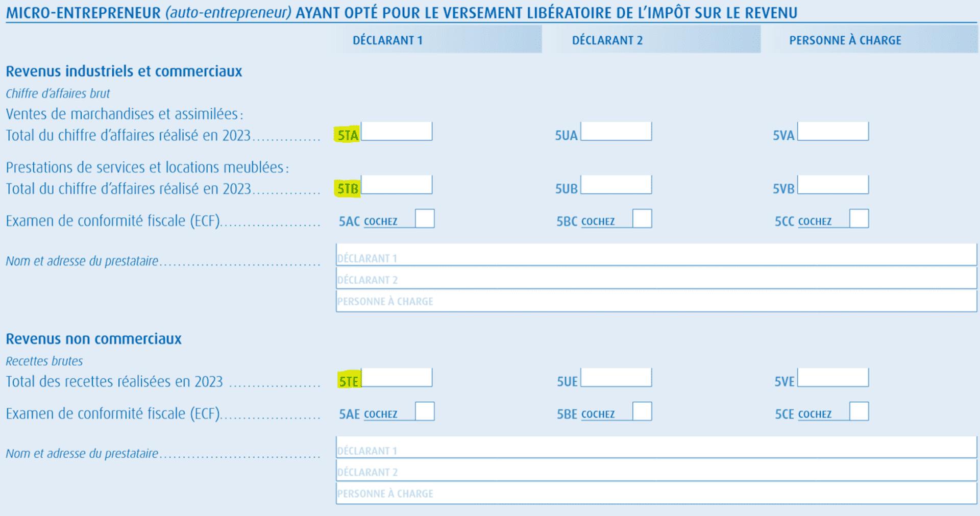Click Déclarant 1 address field under Revenus non commerciaux

click(656, 447)
